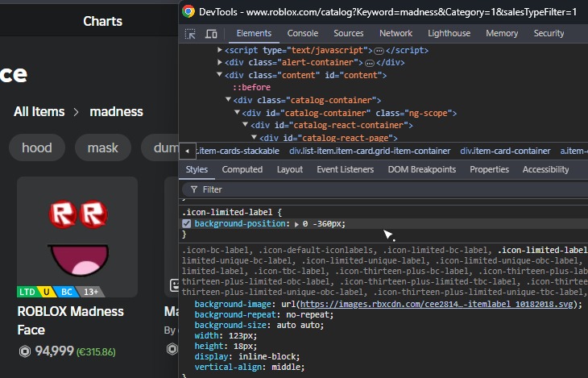Open the Sources tab
588x378 pixels.
349,33
